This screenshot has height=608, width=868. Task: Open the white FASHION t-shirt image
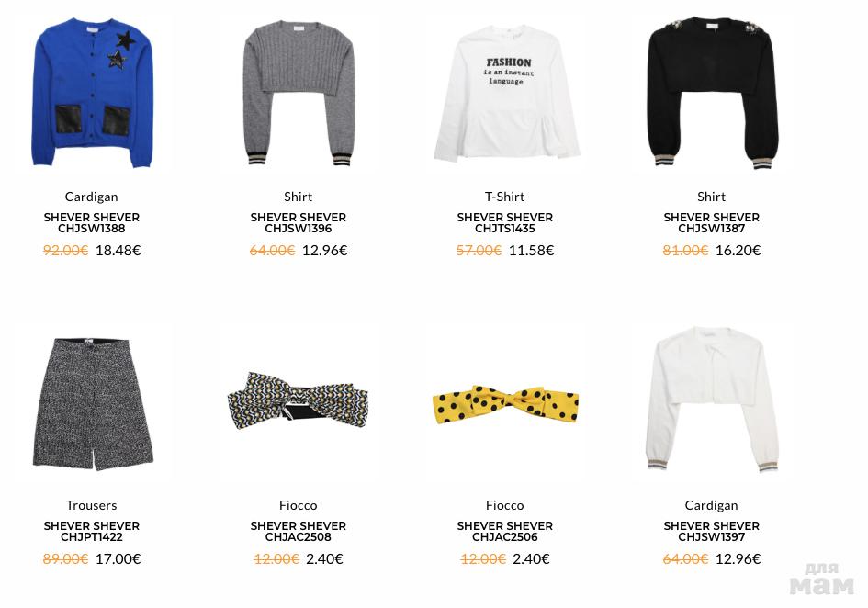point(506,93)
